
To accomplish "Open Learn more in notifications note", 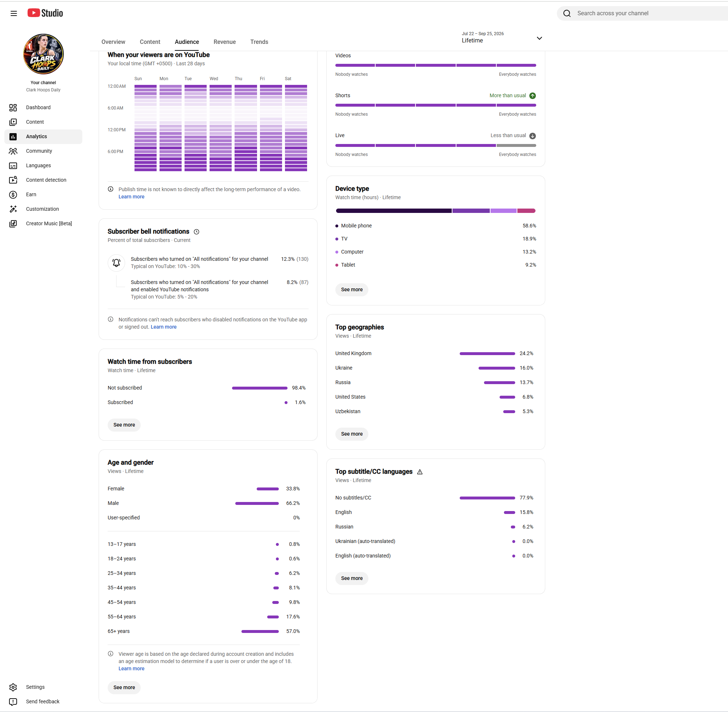I will click(x=164, y=327).
